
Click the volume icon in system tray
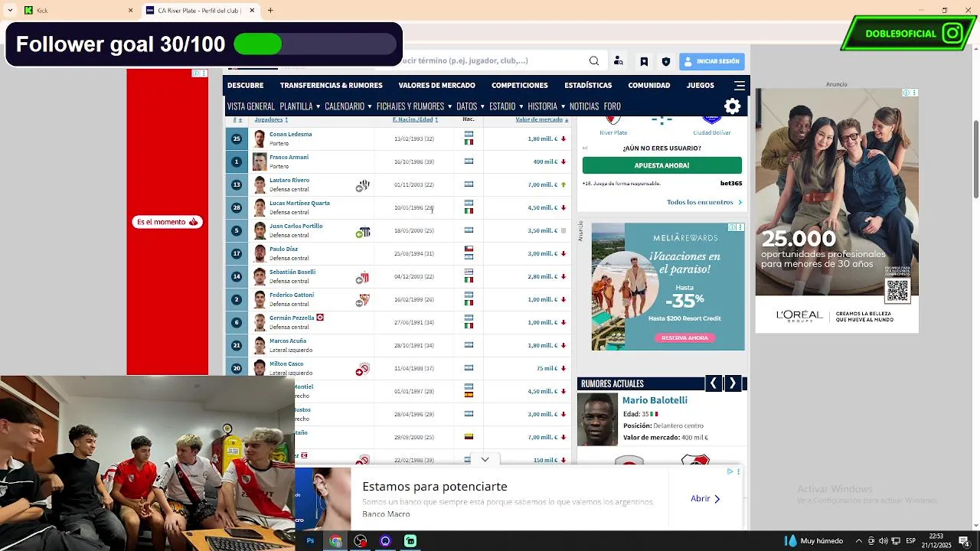[x=884, y=541]
